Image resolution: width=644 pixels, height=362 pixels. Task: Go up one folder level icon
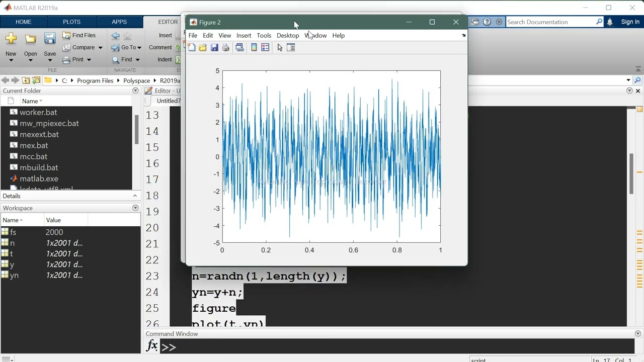(x=26, y=80)
